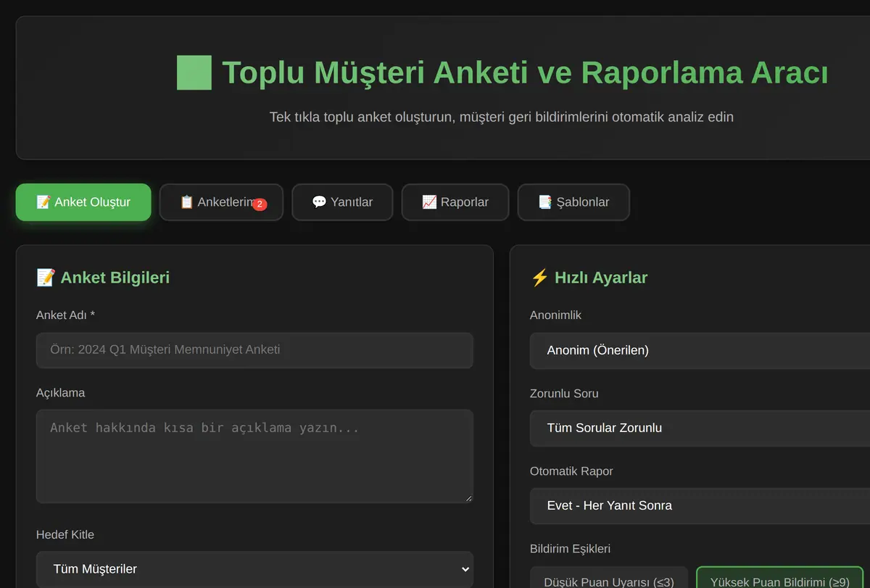The width and height of the screenshot is (870, 588).
Task: Click the green square logo icon
Action: click(x=194, y=73)
